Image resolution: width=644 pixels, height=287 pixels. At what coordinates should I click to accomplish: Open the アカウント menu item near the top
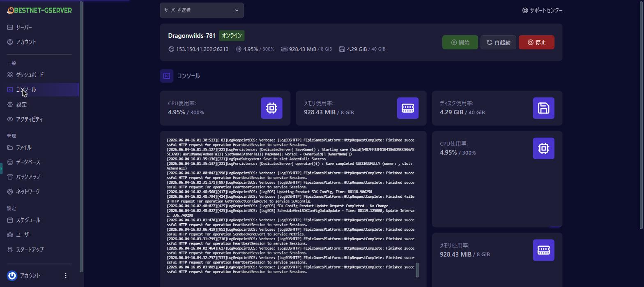click(39, 42)
